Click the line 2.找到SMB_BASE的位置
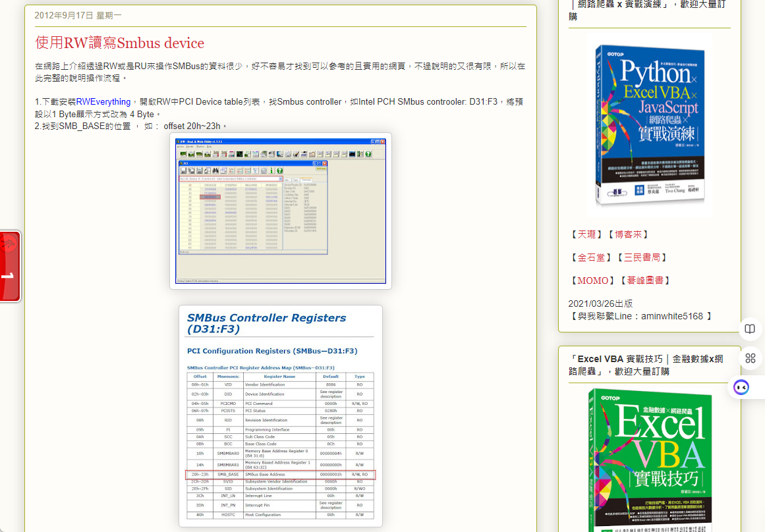The width and height of the screenshot is (765, 532). (130, 126)
